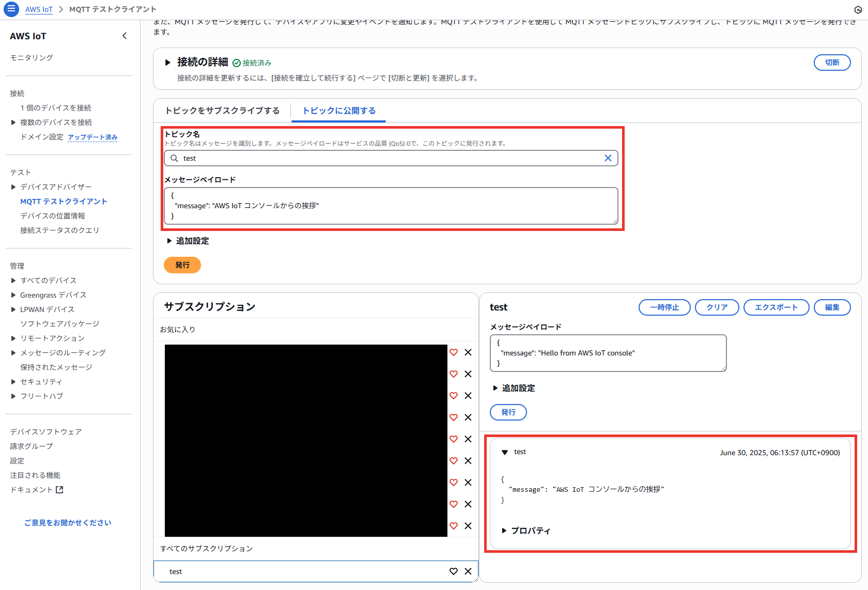Click the クリア button

click(717, 307)
